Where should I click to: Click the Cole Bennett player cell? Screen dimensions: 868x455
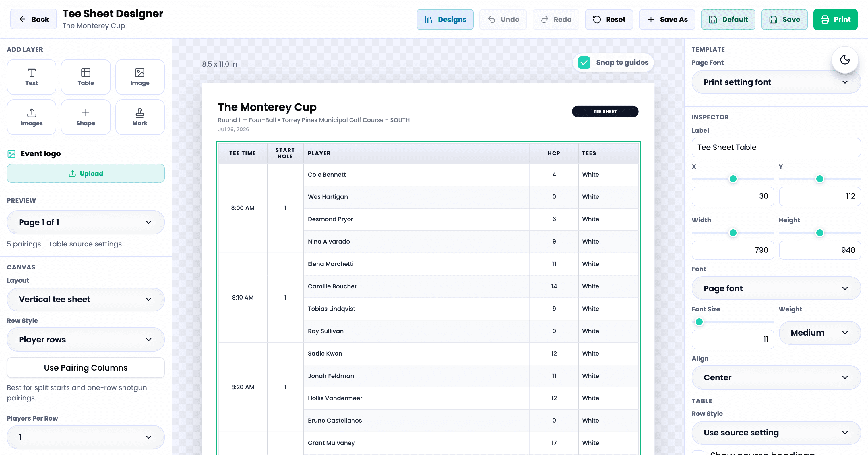pyautogui.click(x=416, y=175)
